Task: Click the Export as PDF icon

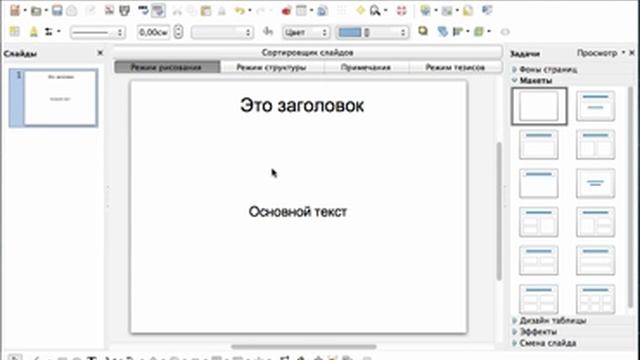Action: point(109,10)
